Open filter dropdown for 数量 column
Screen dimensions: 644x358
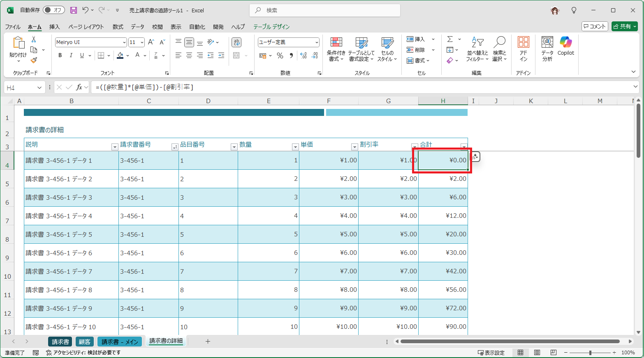click(x=295, y=147)
